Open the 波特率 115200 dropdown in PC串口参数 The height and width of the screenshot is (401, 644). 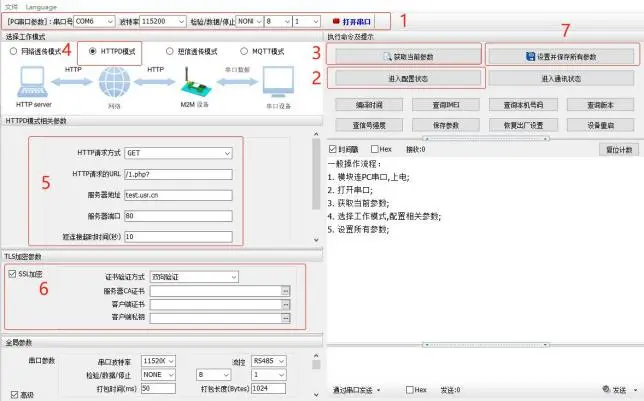182,21
